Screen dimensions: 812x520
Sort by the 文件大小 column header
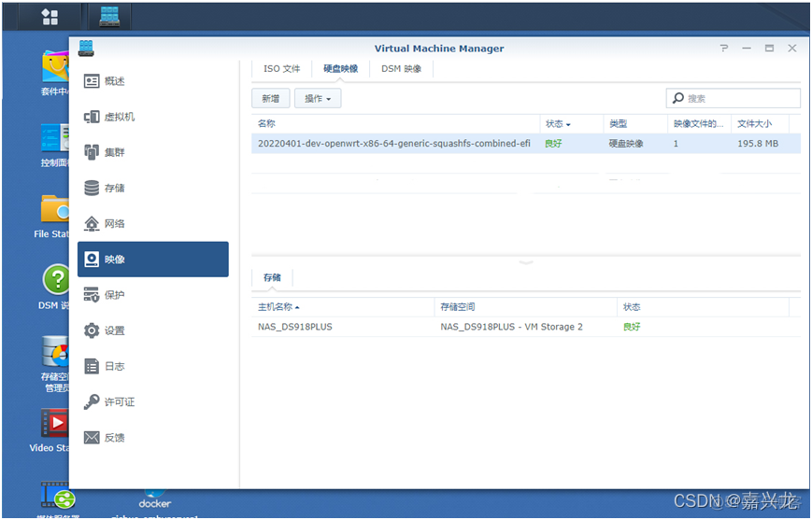(x=760, y=123)
